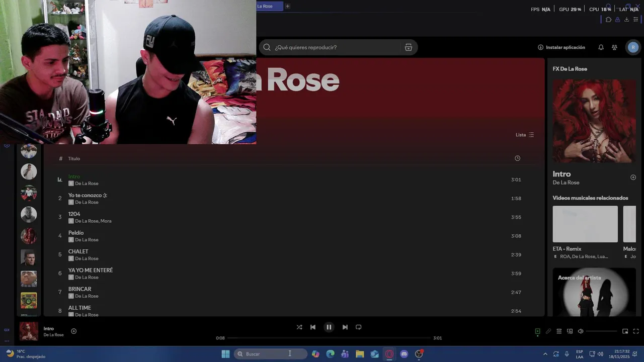Click now playing cover in the player bar
Image resolution: width=644 pixels, height=362 pixels.
[29, 331]
